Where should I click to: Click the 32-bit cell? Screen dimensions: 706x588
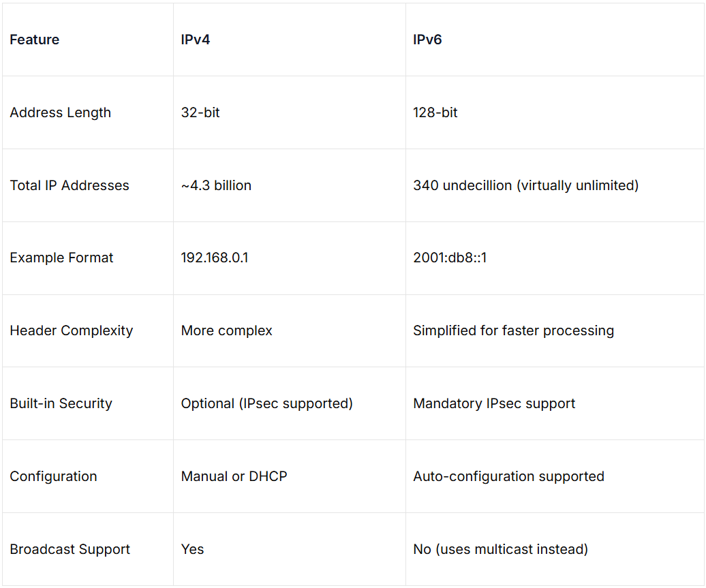(200, 112)
